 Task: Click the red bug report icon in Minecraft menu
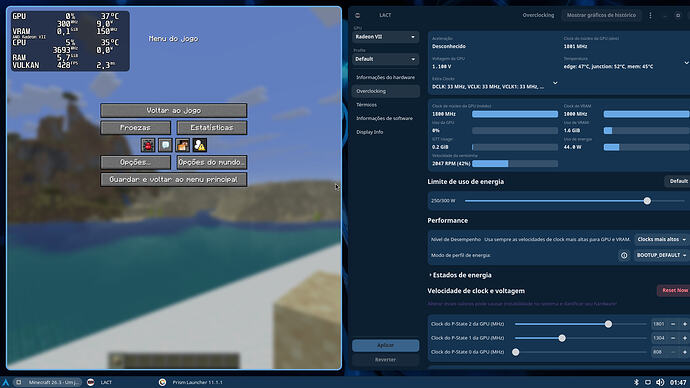pos(148,145)
